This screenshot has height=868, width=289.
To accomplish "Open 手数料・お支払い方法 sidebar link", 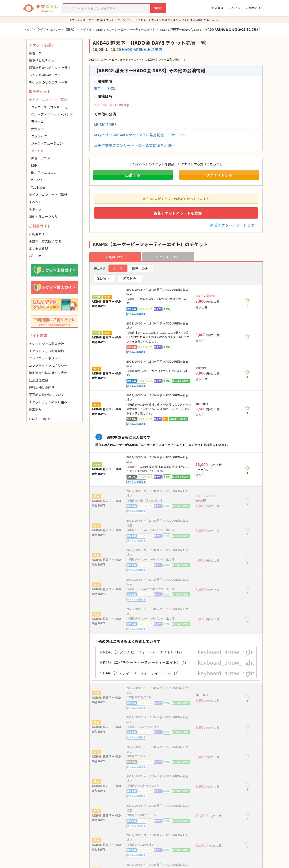I will pyautogui.click(x=45, y=241).
